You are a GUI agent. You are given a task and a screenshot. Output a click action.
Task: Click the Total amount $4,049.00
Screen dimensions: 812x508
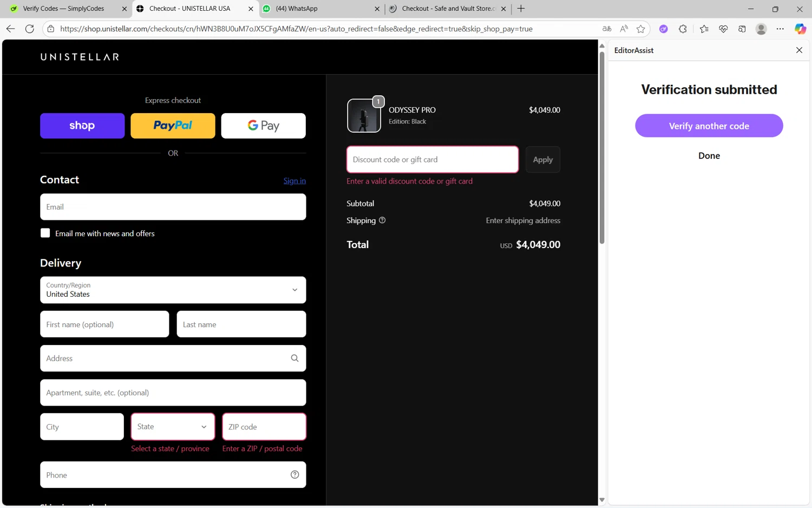click(538, 244)
